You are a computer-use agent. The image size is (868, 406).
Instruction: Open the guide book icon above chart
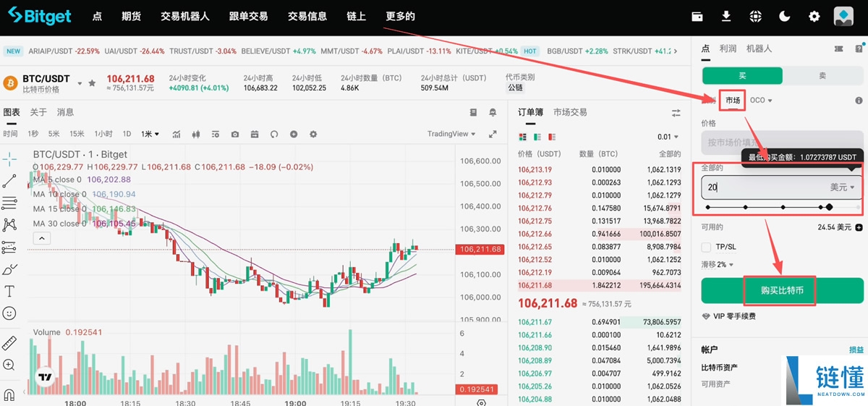pos(474,113)
